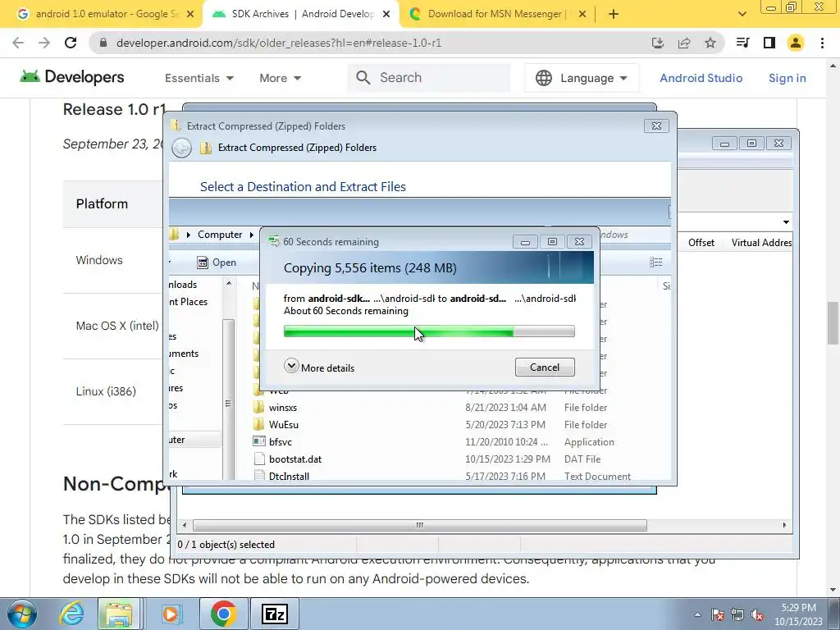Open Windows Explorer taskbar icon
This screenshot has height=630, width=840.
tap(119, 614)
